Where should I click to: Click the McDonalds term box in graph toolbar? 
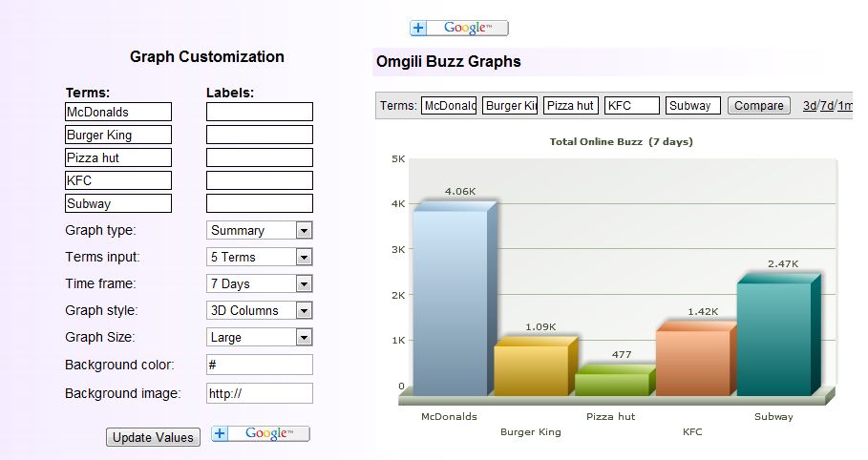(x=449, y=106)
